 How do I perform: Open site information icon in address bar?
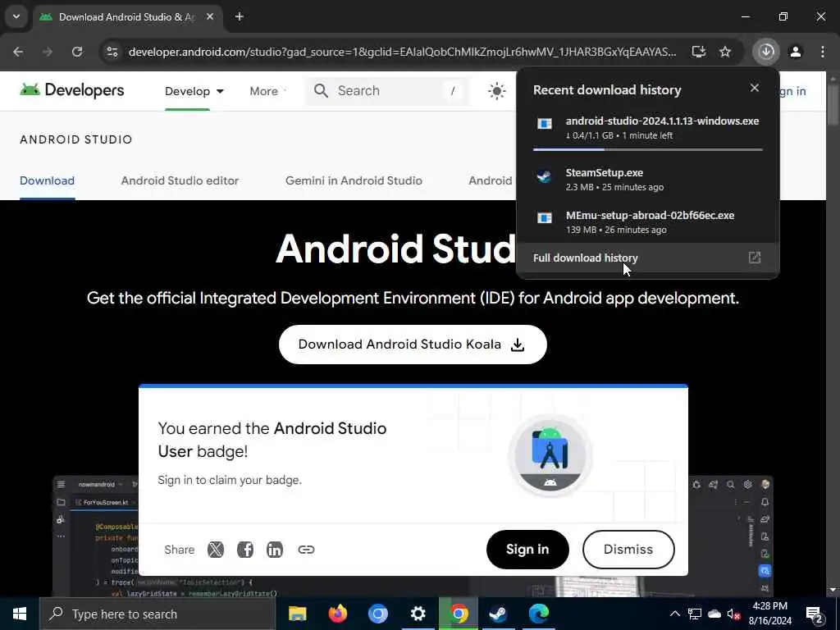(112, 52)
